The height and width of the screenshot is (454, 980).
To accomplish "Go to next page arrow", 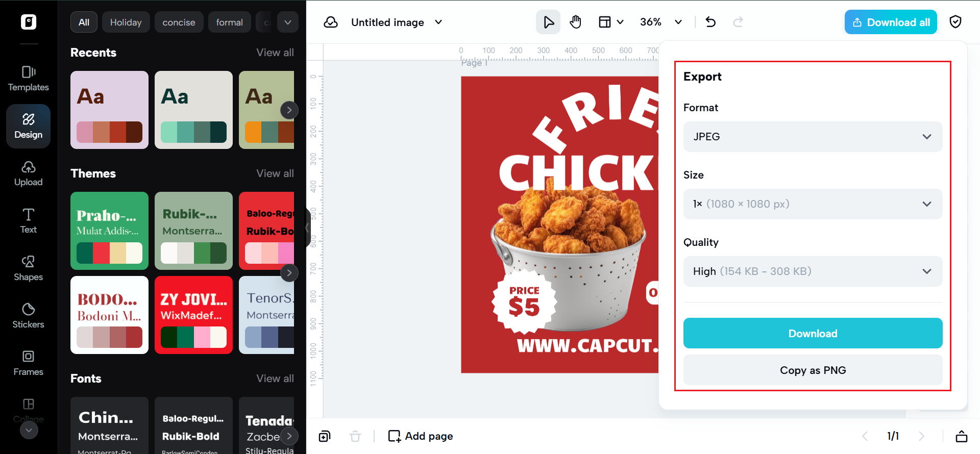I will click(x=921, y=436).
